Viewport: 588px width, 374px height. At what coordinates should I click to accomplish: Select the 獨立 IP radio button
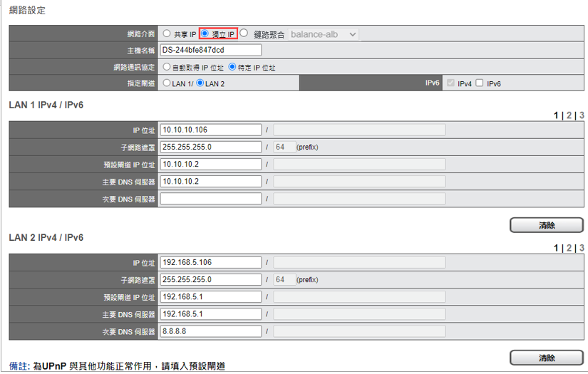205,33
